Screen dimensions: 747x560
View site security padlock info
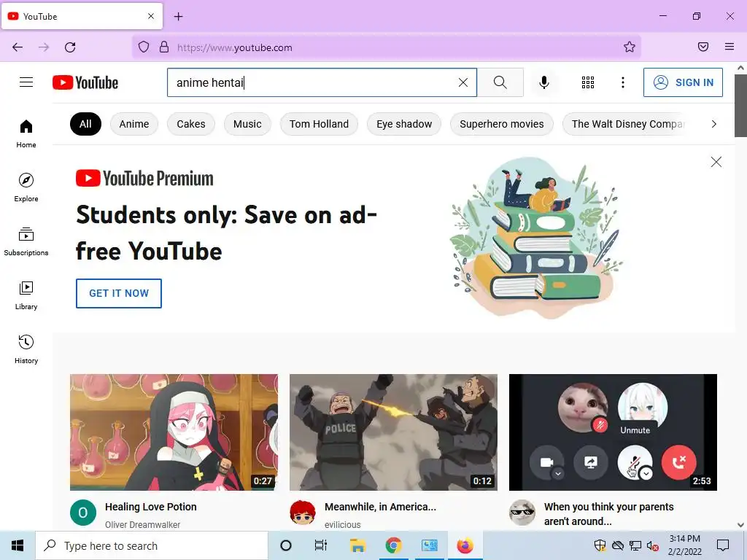[x=164, y=47]
